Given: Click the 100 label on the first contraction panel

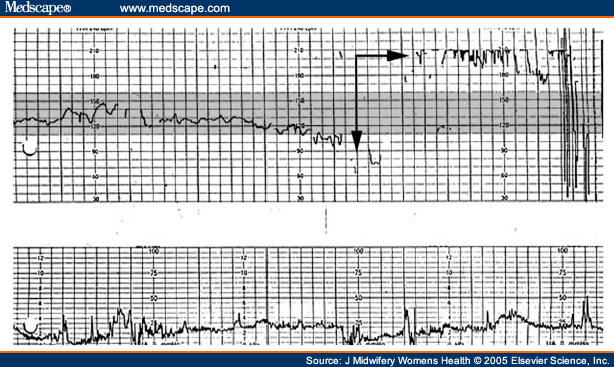Looking at the screenshot, I should coord(154,251).
